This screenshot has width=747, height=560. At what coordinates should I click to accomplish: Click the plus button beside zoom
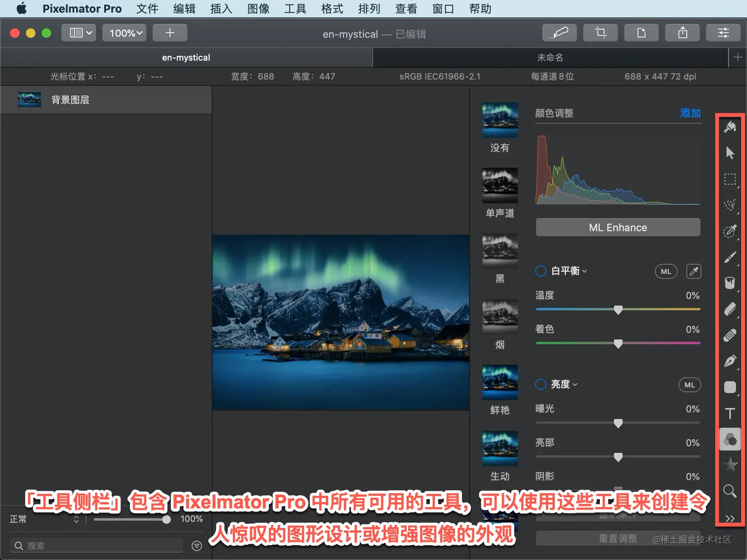170,33
